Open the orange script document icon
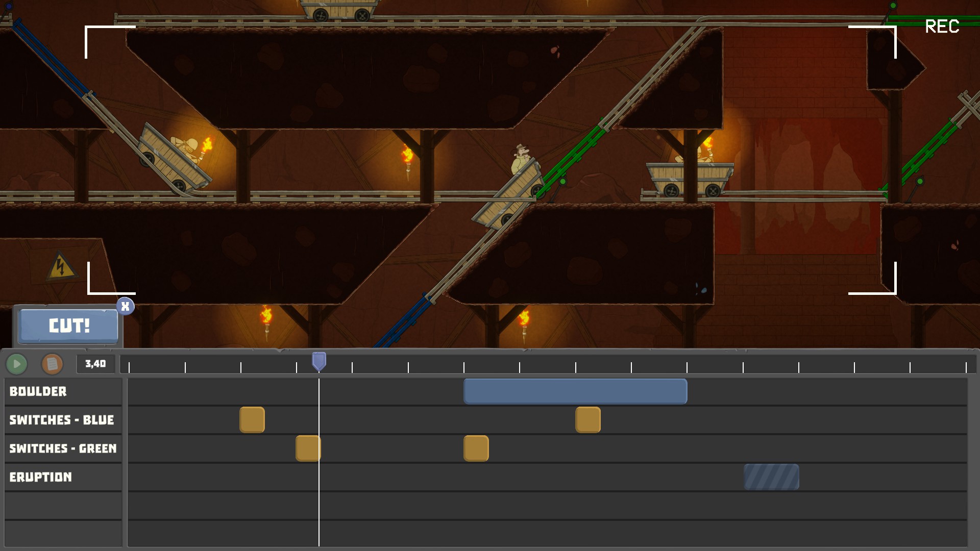 (52, 364)
